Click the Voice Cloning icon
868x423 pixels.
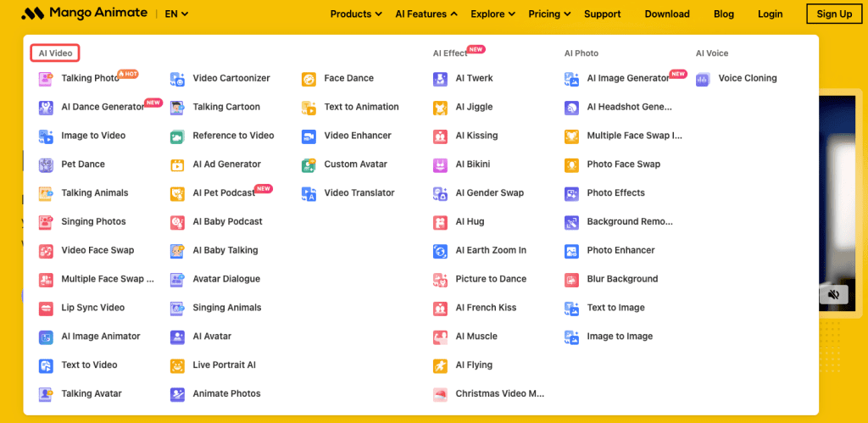pyautogui.click(x=703, y=79)
